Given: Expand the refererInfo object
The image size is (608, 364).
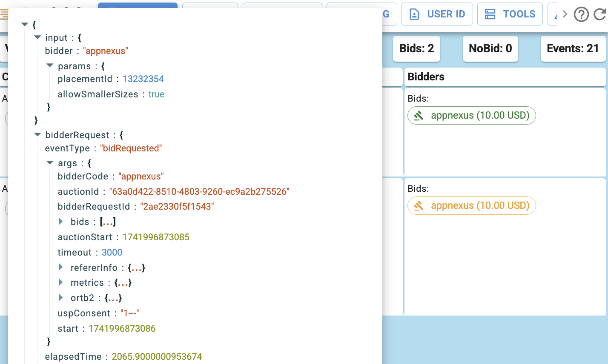Looking at the screenshot, I should (61, 267).
